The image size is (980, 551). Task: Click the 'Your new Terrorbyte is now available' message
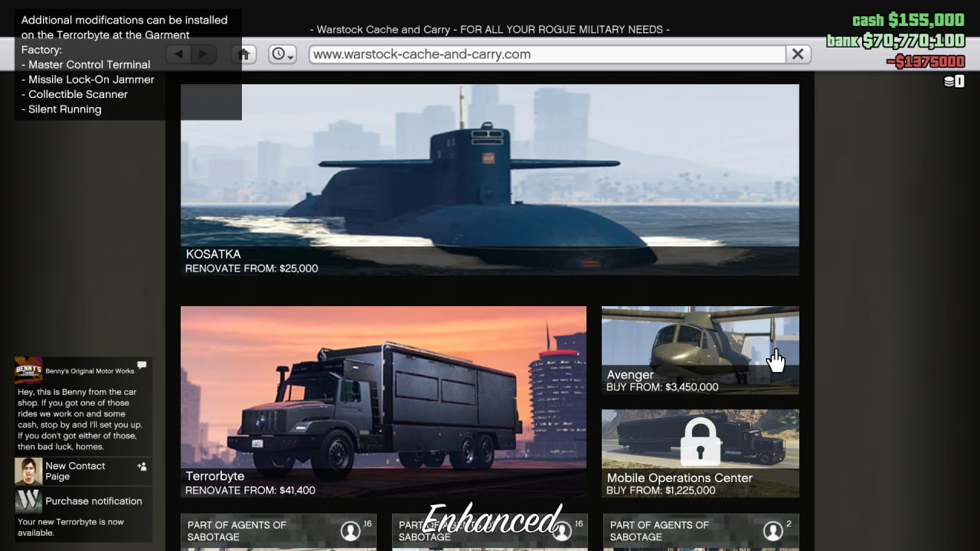[70, 527]
